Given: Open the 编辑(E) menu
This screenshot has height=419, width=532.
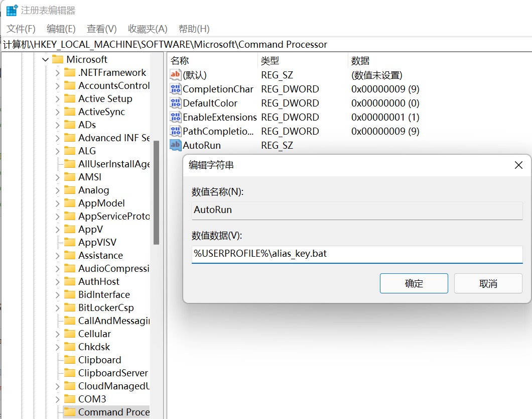Looking at the screenshot, I should 61,29.
